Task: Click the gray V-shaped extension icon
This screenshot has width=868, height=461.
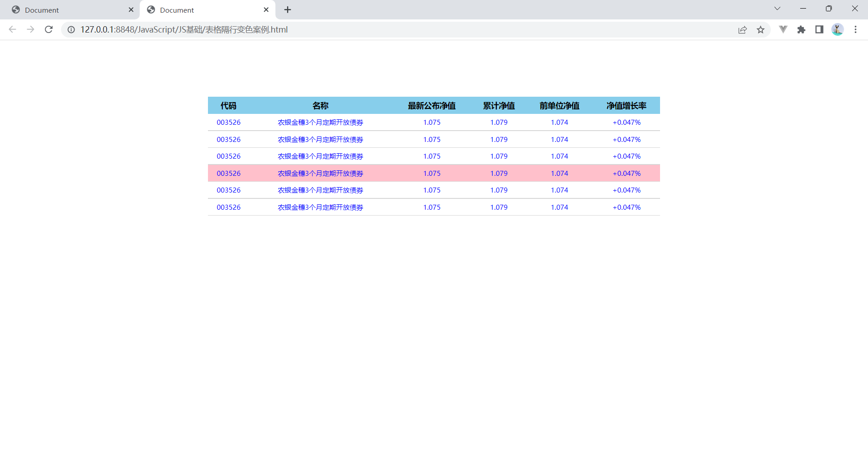Action: [x=783, y=29]
